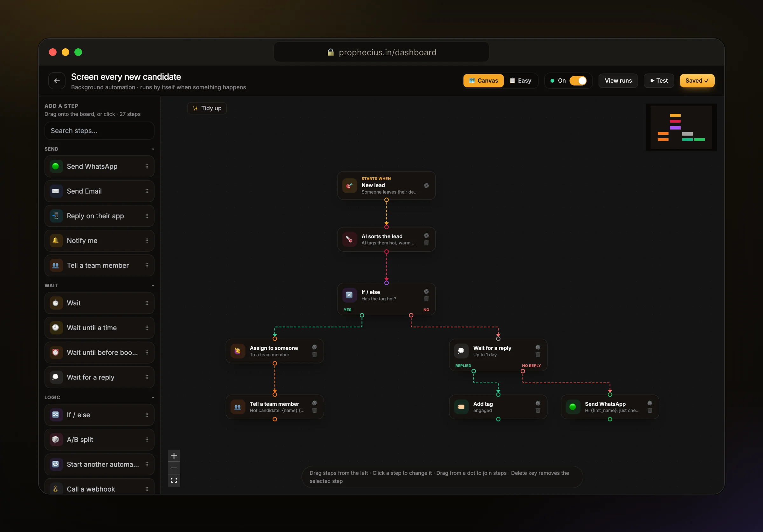
Task: Click the YES output dot of If / else
Action: pos(362,315)
